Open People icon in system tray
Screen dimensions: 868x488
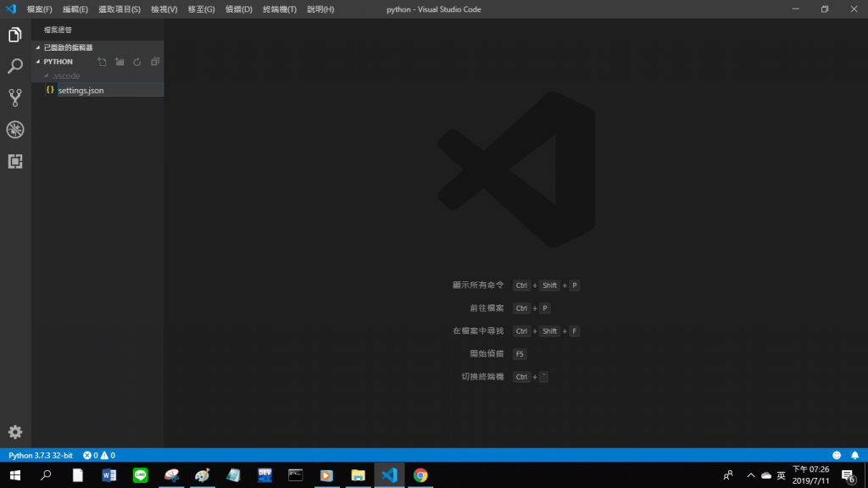pyautogui.click(x=728, y=475)
